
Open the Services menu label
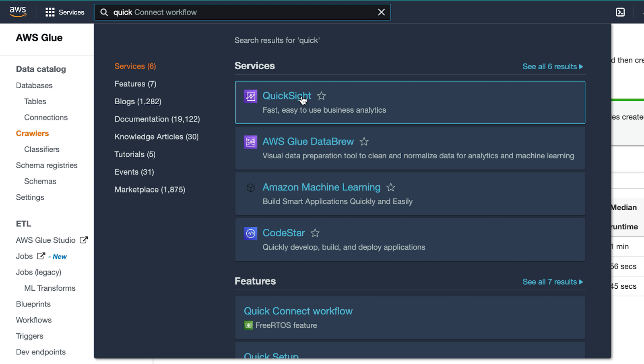[72, 12]
